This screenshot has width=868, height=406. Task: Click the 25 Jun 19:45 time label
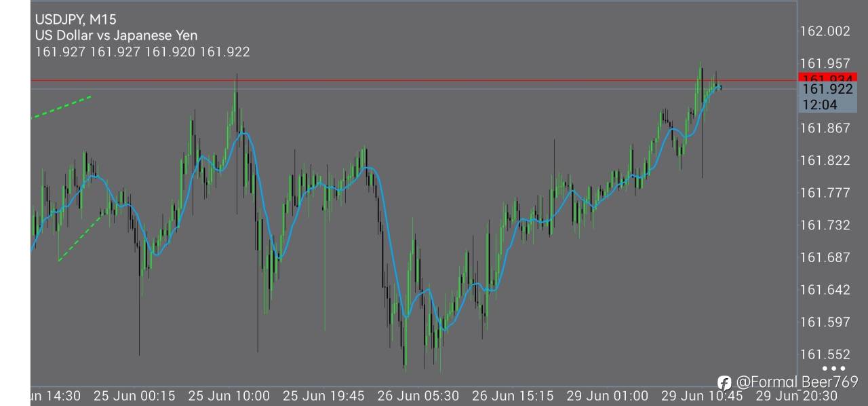pyautogui.click(x=323, y=396)
